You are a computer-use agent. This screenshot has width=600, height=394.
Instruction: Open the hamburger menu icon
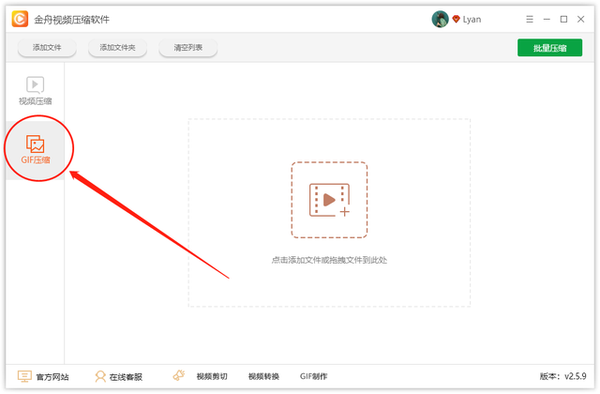pyautogui.click(x=530, y=19)
